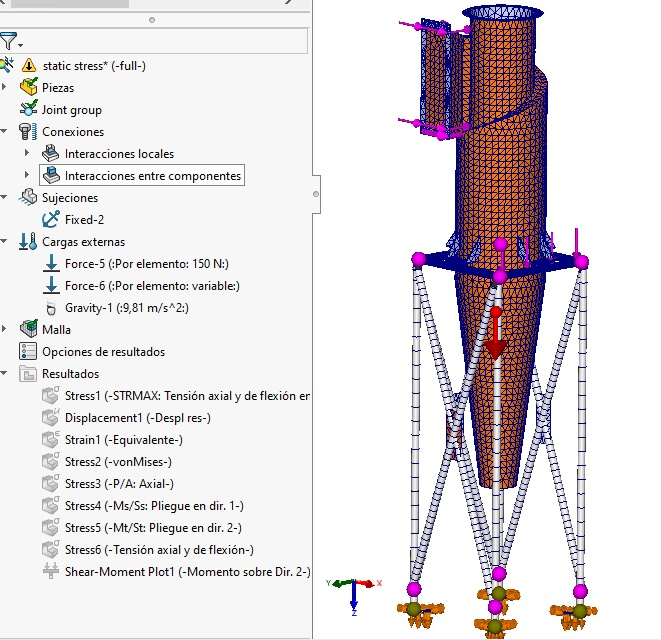Select the Force-5 arrow icon
The height and width of the screenshot is (640, 661).
(x=51, y=264)
